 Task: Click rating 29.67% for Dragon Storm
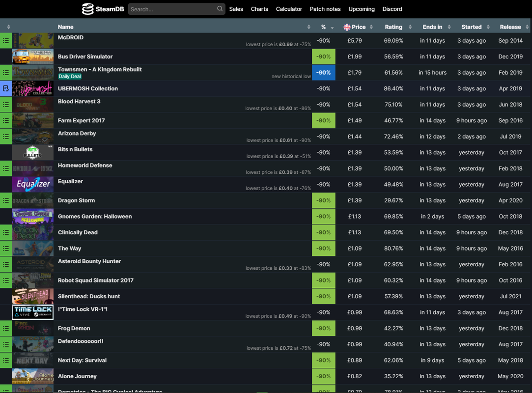click(x=393, y=200)
